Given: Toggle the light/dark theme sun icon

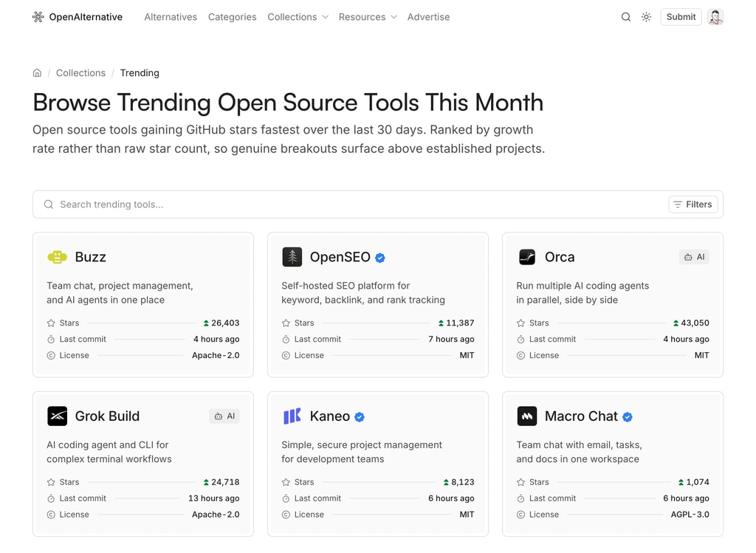Looking at the screenshot, I should [x=646, y=17].
